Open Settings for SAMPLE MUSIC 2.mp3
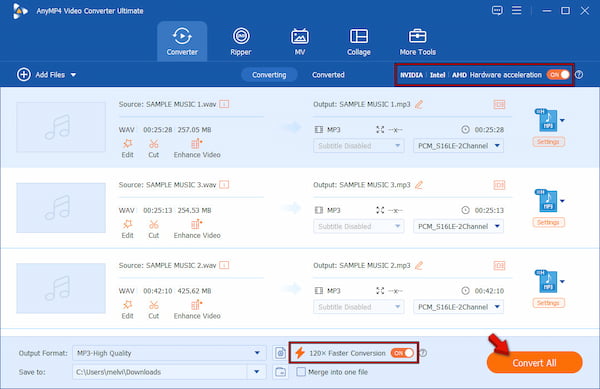 click(548, 303)
